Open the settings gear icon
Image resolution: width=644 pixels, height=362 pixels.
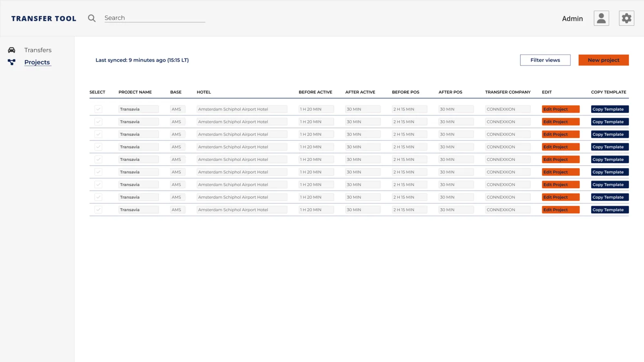point(626,18)
